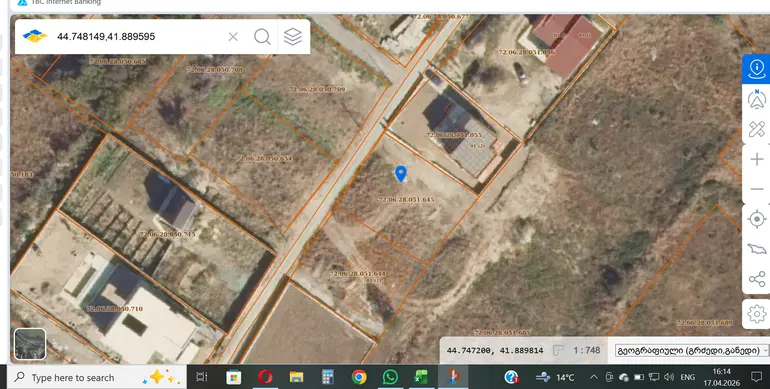The height and width of the screenshot is (389, 770).
Task: Select parcel label 72.06.28.050.713
Action: coord(167,234)
